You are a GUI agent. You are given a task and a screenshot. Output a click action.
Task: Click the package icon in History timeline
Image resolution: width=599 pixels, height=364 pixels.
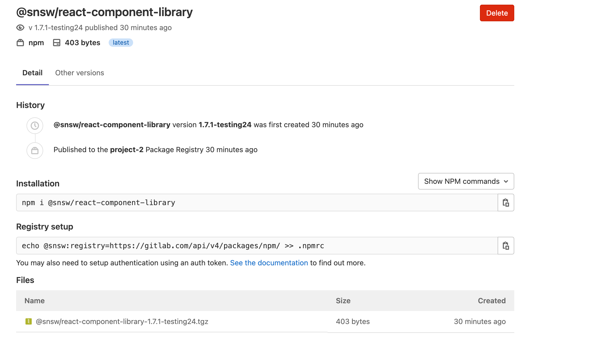point(35,151)
